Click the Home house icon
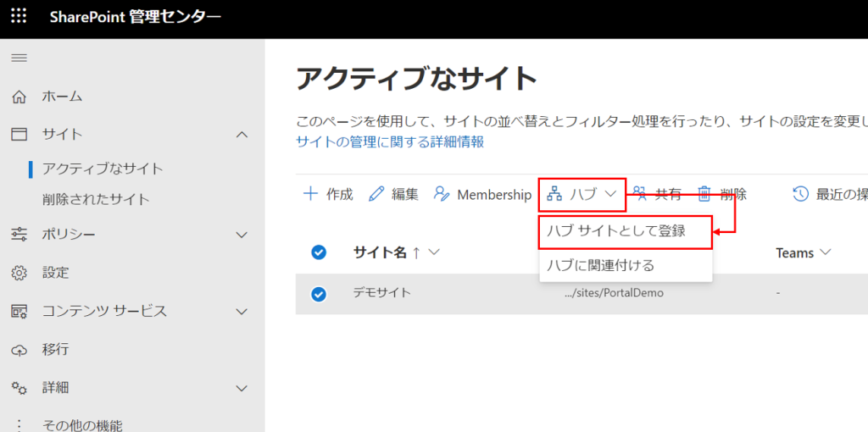This screenshot has width=868, height=432. [x=19, y=97]
